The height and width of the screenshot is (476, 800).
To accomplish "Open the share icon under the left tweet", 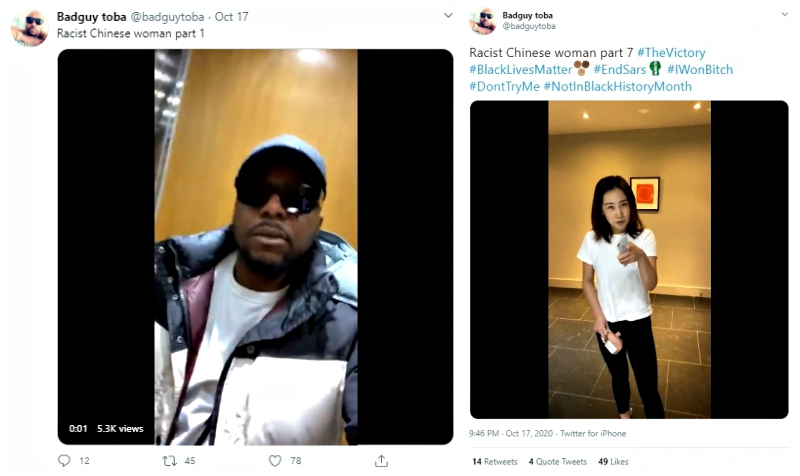I will tap(381, 461).
